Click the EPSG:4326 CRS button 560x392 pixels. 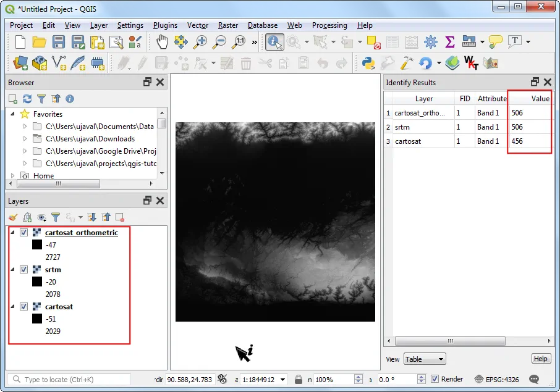tap(497, 379)
